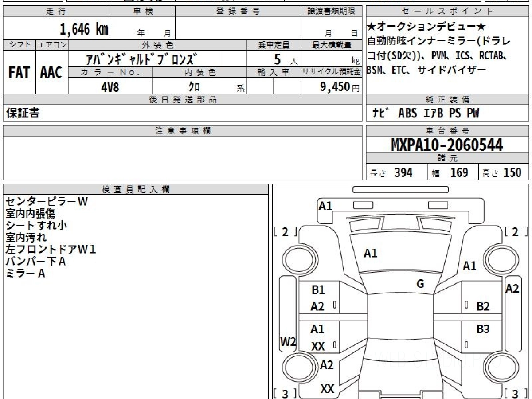
Task: Click the ミラーA inspector note line
Action: point(25,274)
